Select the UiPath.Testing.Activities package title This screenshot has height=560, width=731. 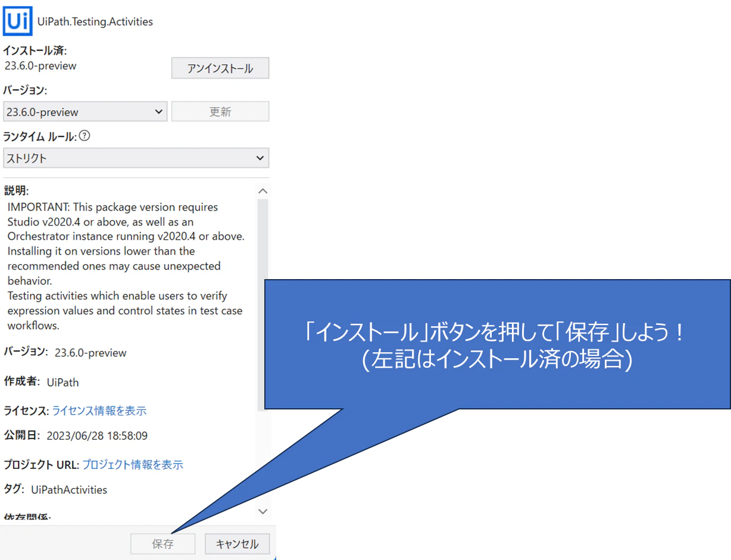[95, 21]
